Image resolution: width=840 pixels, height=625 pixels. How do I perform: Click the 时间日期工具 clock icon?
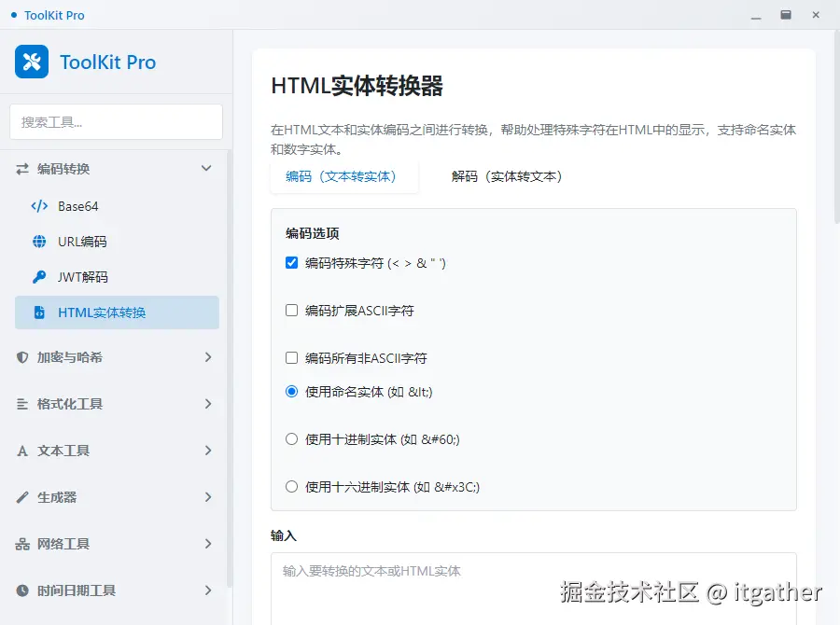click(22, 590)
